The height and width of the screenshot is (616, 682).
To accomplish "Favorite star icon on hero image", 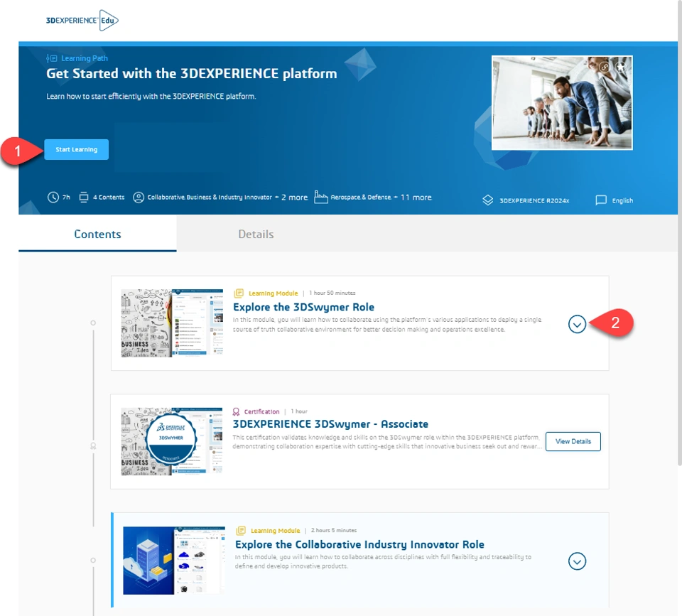I will tap(621, 67).
